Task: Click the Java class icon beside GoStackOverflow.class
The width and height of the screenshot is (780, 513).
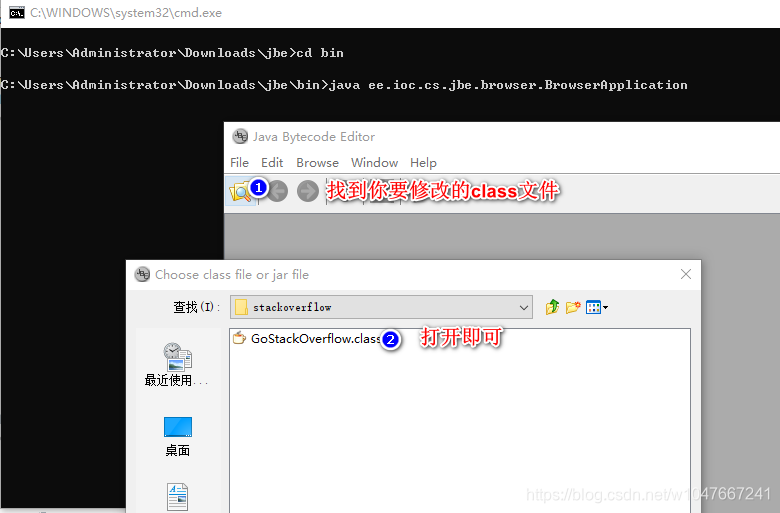Action: (239, 338)
